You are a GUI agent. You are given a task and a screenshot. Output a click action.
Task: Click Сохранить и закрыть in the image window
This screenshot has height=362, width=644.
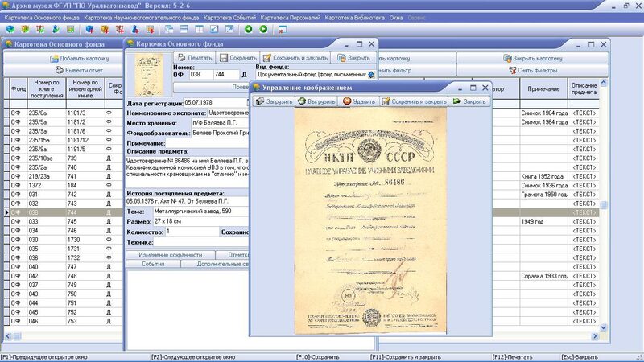(x=414, y=101)
